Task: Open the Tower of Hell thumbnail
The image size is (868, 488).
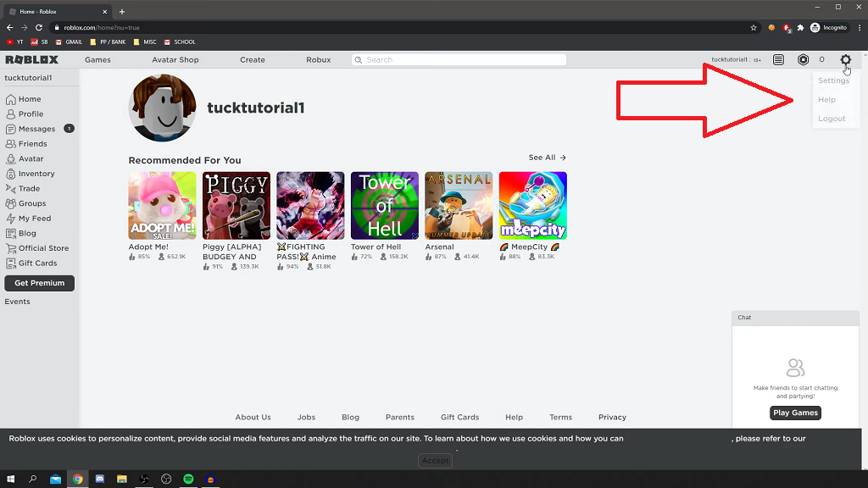Action: click(x=385, y=205)
